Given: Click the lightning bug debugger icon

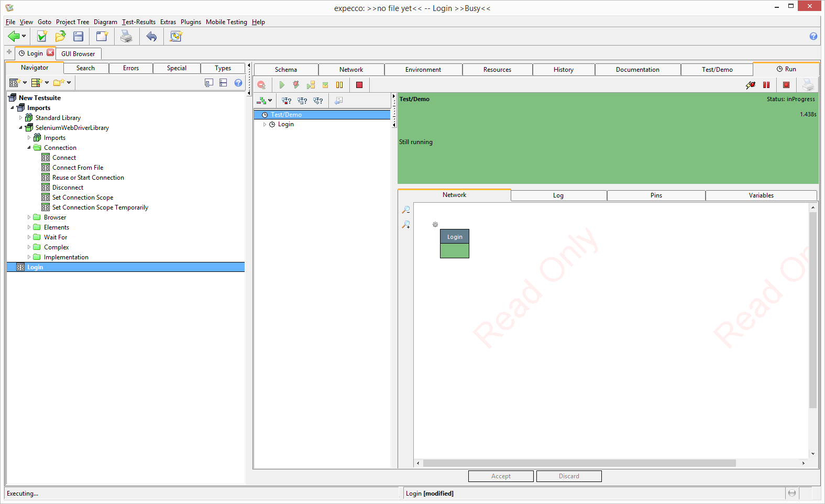Looking at the screenshot, I should 750,85.
